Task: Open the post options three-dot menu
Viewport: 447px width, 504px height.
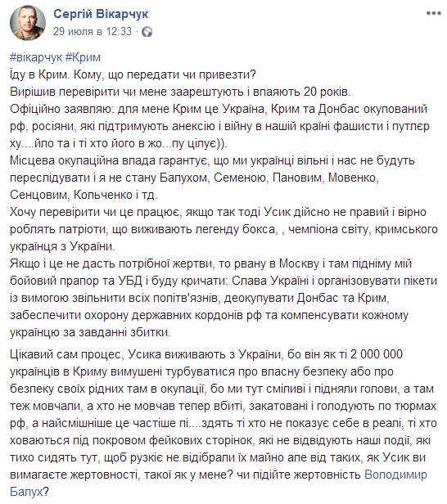Action: coord(434,13)
